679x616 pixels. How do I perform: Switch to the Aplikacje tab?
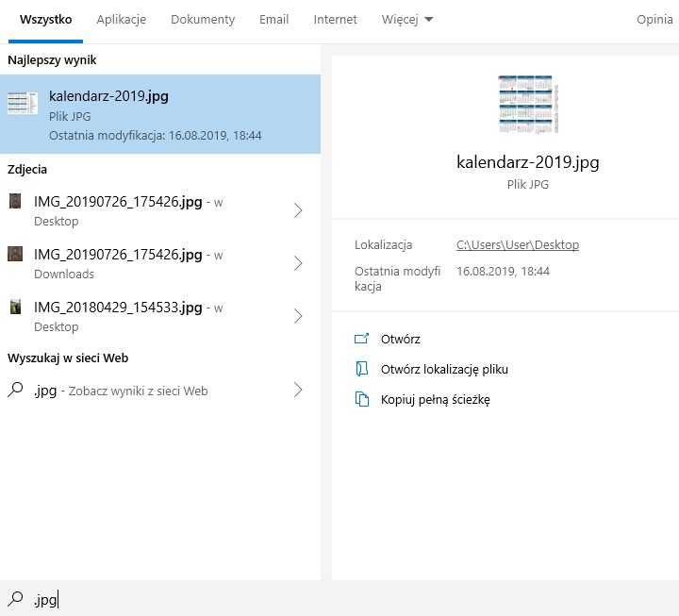point(122,20)
